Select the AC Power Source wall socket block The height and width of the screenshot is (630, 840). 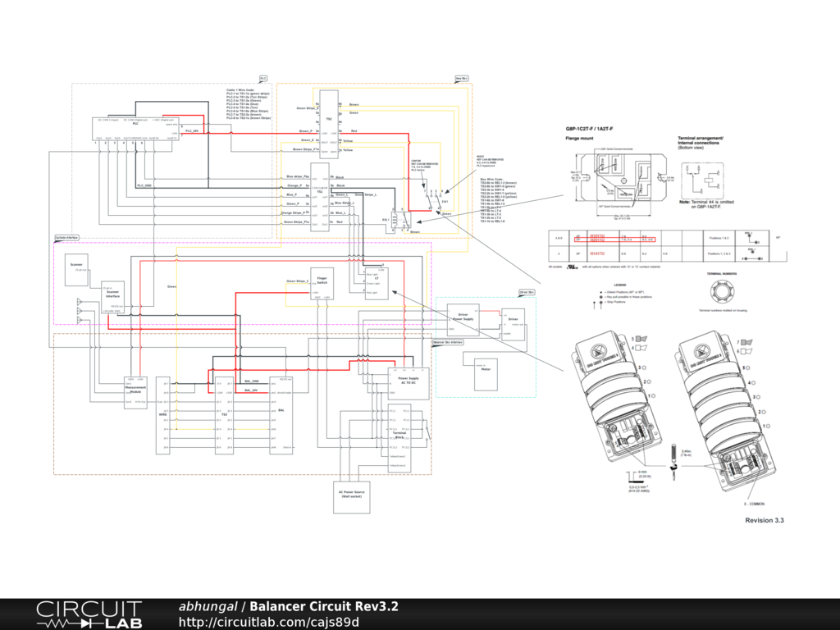353,496
